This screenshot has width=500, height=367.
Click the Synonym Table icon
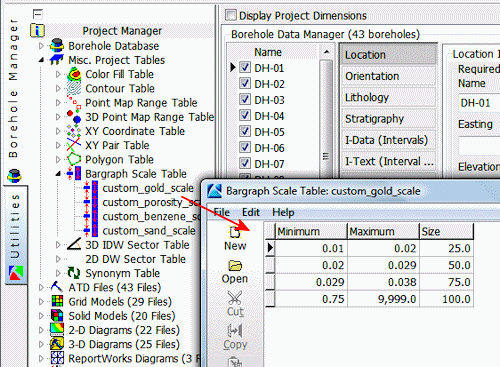pyautogui.click(x=74, y=273)
